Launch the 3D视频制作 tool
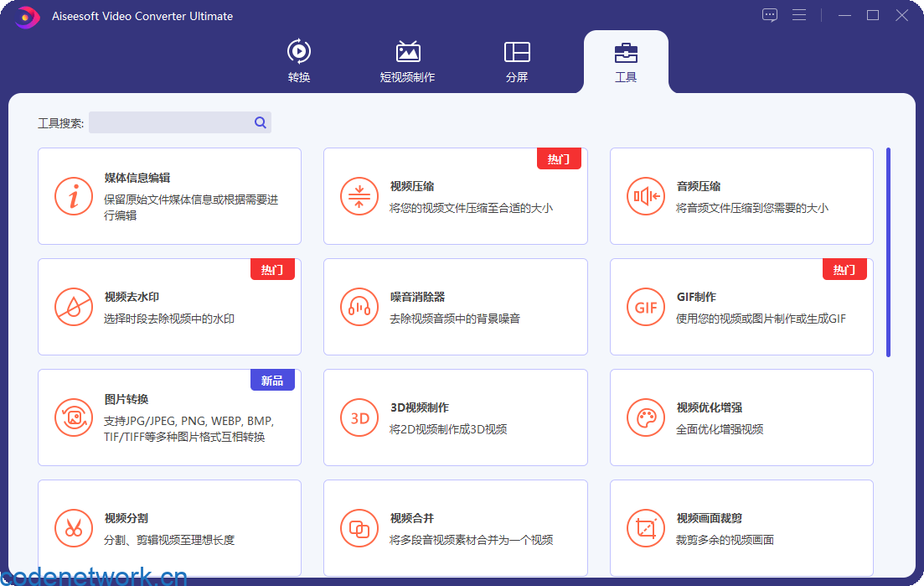Image resolution: width=924 pixels, height=586 pixels. pos(455,417)
